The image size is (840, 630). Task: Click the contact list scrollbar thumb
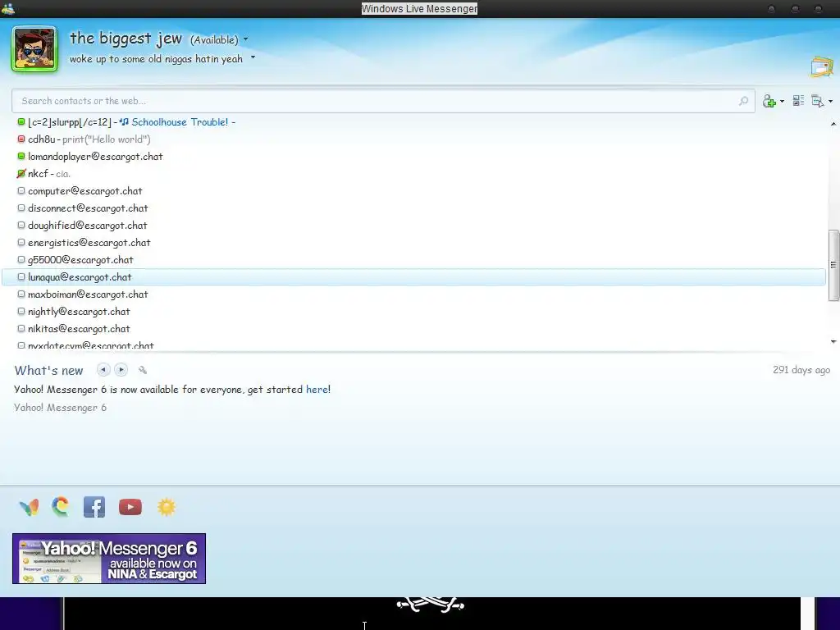point(833,265)
